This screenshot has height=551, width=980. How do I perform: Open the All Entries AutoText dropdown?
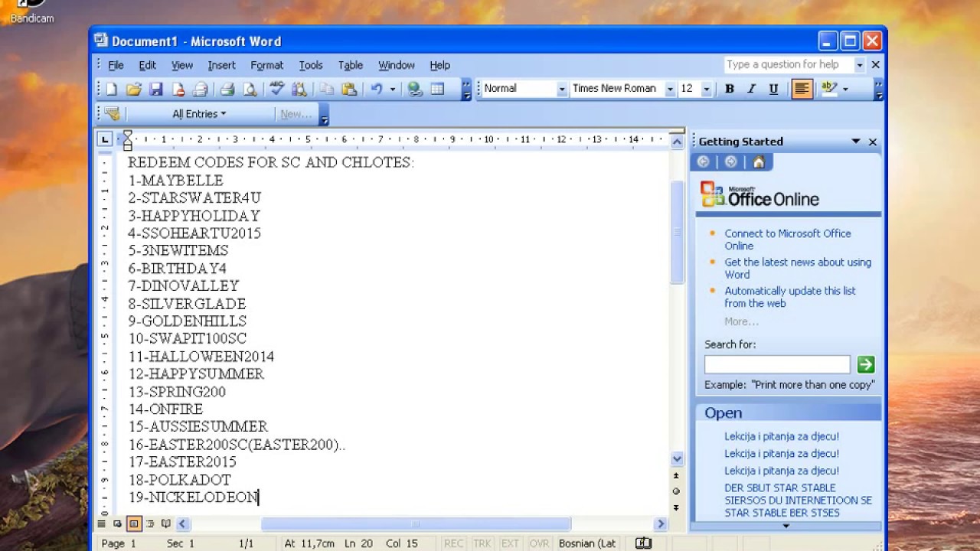click(199, 114)
